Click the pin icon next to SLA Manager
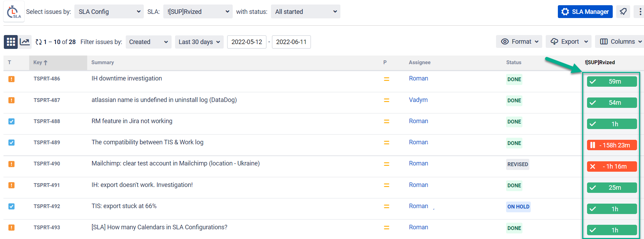 (x=623, y=11)
